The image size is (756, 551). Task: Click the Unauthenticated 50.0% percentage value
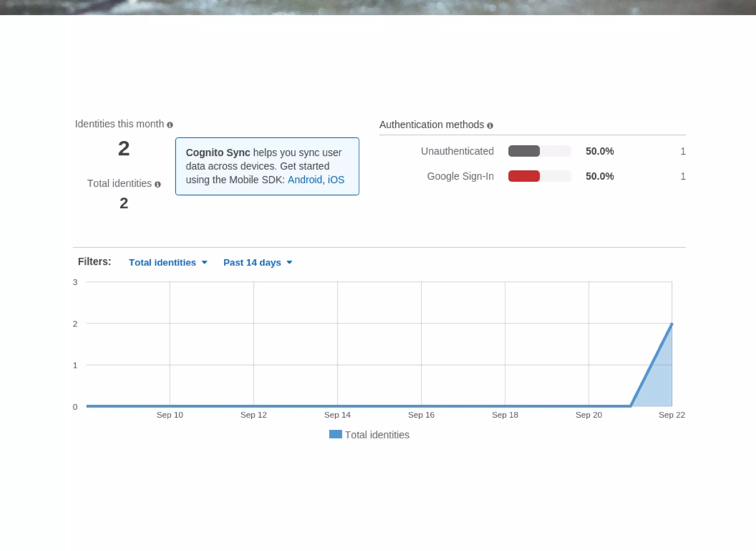tap(599, 151)
